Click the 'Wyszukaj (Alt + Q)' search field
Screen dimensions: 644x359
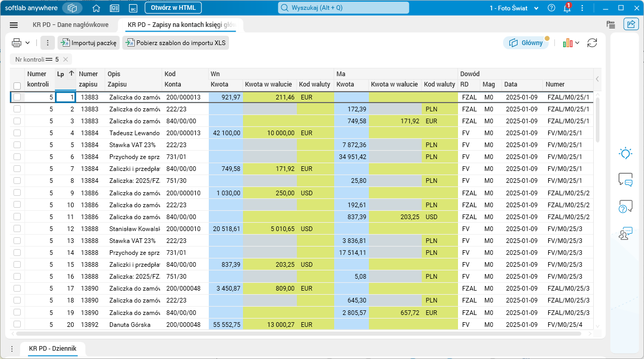[x=344, y=8]
